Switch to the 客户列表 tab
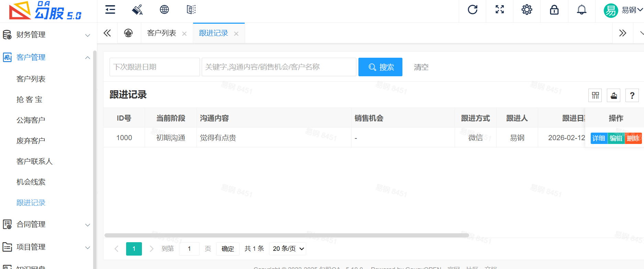The height and width of the screenshot is (269, 644). 162,33
